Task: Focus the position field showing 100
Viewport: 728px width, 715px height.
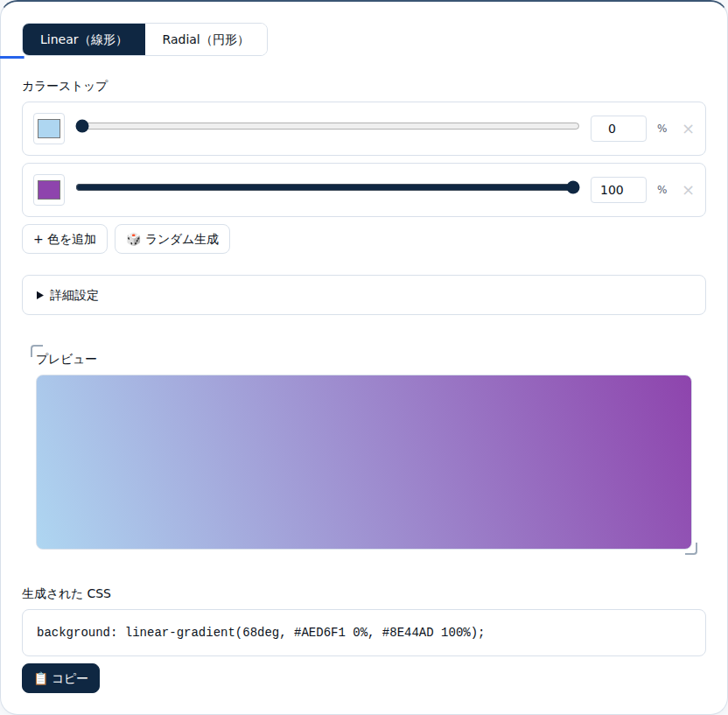Action: (x=618, y=190)
